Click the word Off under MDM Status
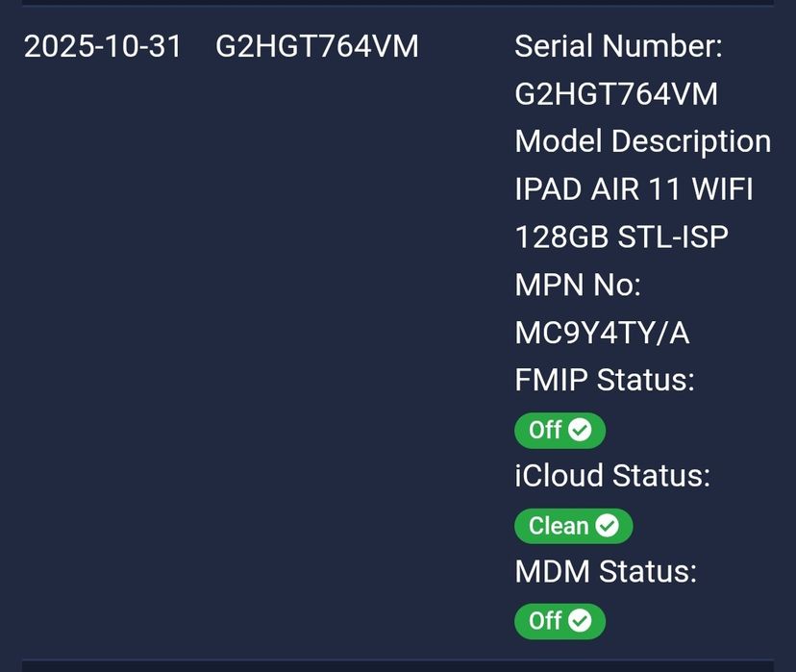 [x=545, y=621]
